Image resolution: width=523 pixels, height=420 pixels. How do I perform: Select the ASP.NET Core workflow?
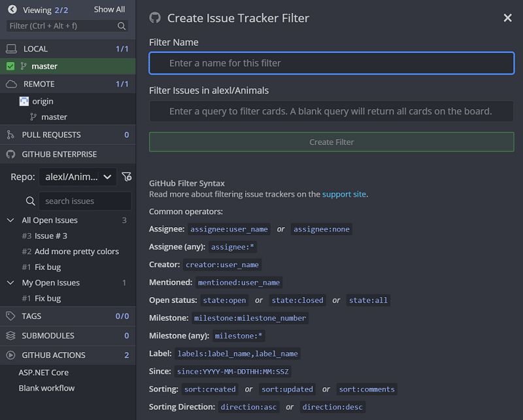[x=44, y=372]
